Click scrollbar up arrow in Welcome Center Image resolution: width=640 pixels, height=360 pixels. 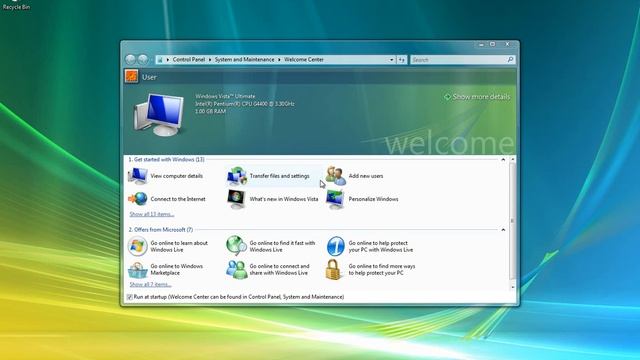tap(513, 159)
